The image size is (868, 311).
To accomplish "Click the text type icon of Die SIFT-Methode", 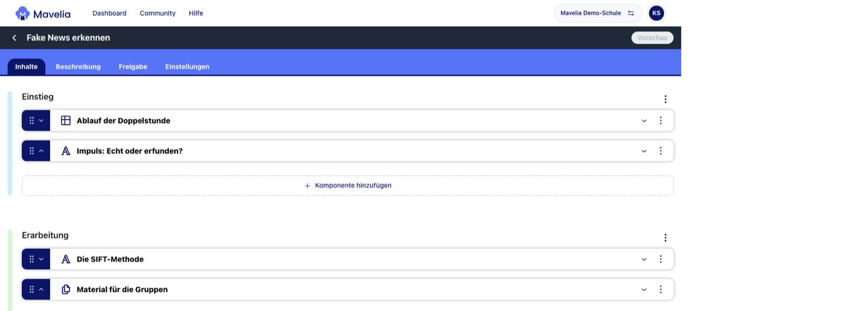I will click(x=66, y=259).
